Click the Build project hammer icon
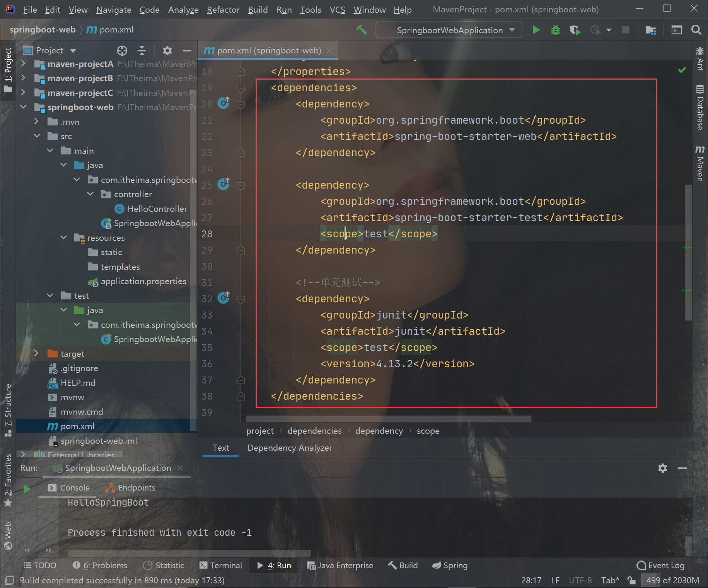 (x=362, y=30)
